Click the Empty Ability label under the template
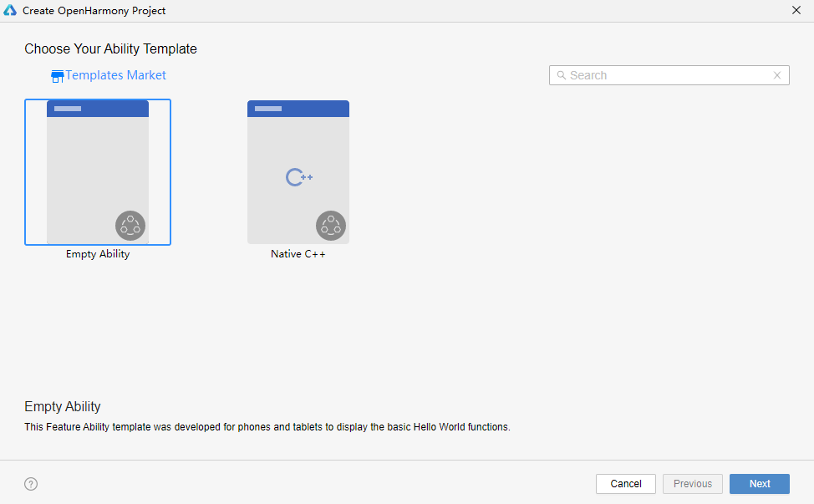 [x=98, y=254]
